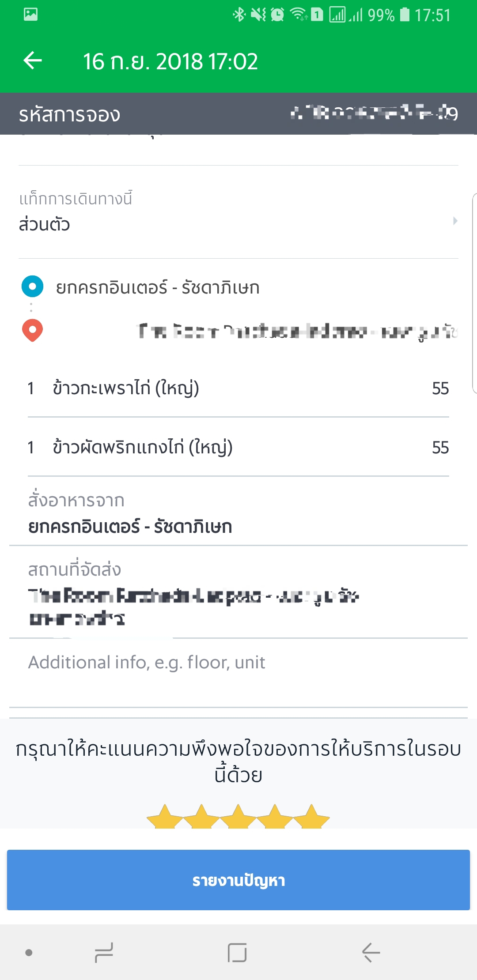Tap pickup address ยกครกอินเตอร์ - รัชดาภิเษก in route
The width and height of the screenshot is (477, 980).
pos(158,288)
